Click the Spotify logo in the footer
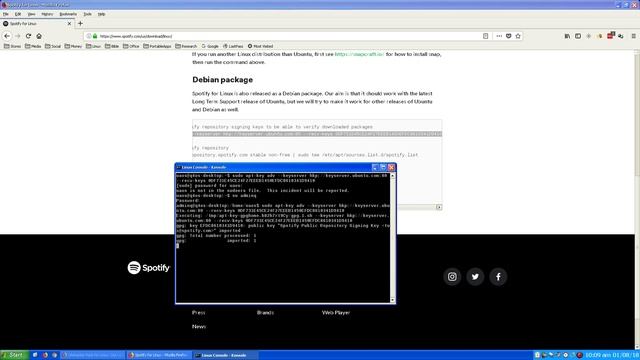The height and width of the screenshot is (360, 640). pyautogui.click(x=149, y=268)
